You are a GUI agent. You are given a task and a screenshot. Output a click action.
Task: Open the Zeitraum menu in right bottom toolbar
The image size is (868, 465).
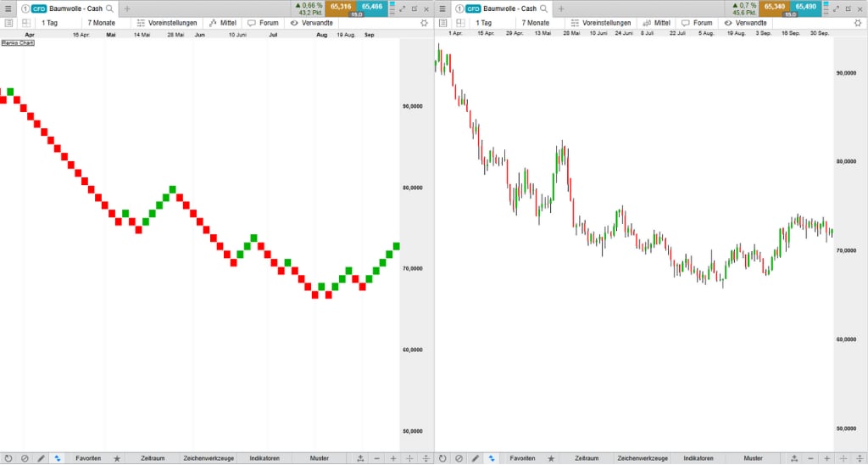[x=587, y=458]
